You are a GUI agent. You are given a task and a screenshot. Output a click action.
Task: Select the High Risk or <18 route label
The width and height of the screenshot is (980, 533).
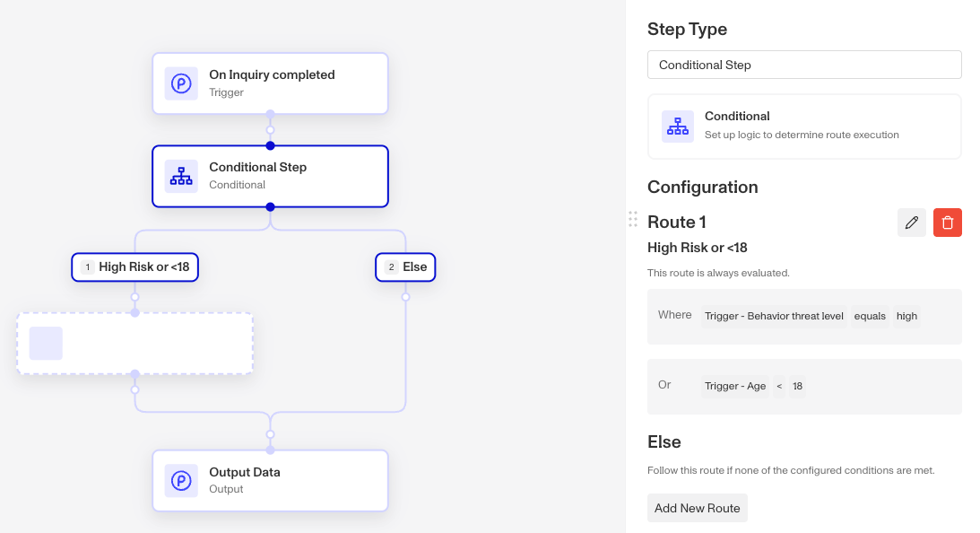(x=135, y=267)
